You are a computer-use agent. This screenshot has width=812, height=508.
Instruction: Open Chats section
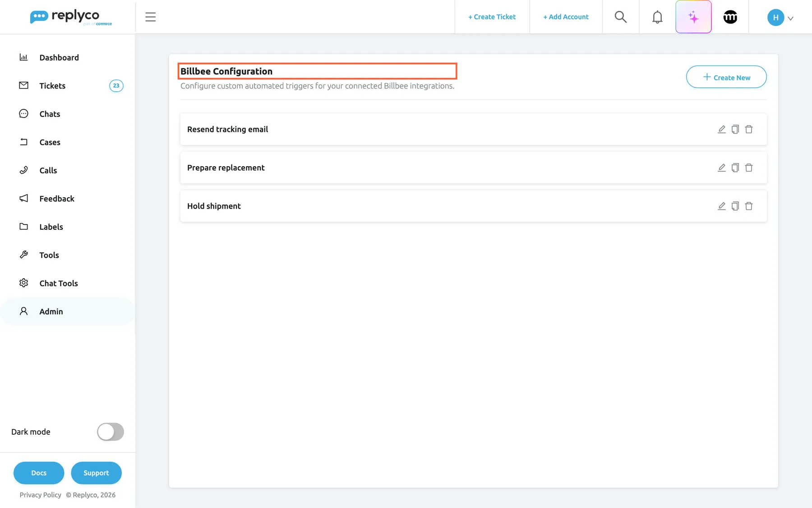(50, 114)
